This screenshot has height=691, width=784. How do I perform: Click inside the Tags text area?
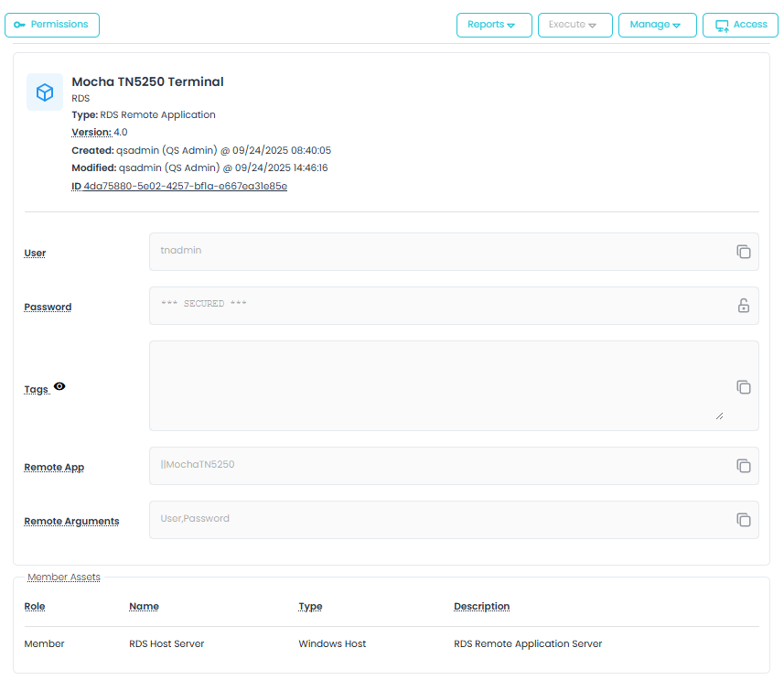(439, 384)
